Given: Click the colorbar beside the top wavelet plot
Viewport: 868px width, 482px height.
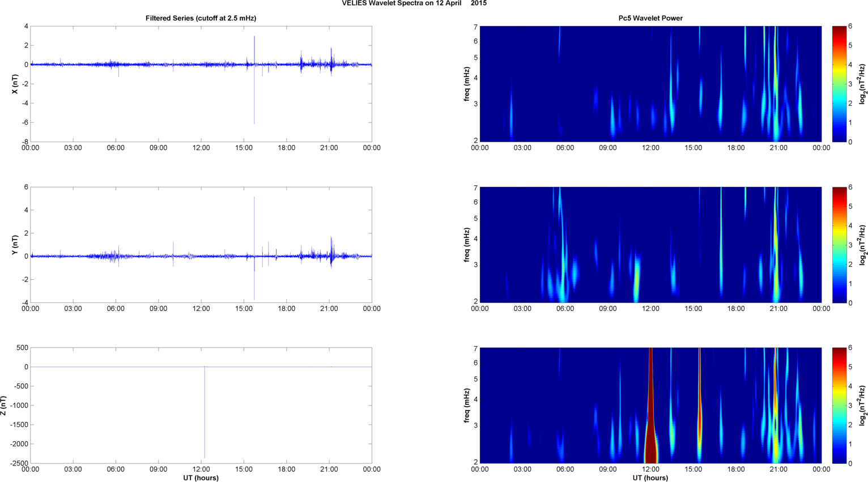Looking at the screenshot, I should [x=839, y=84].
